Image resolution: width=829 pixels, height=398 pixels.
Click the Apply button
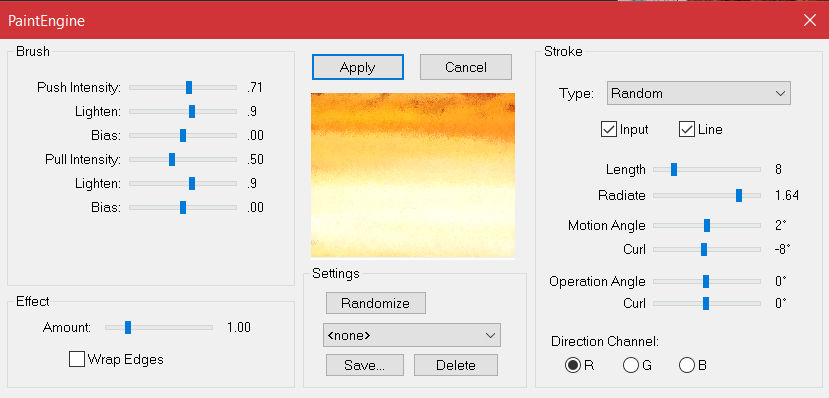click(358, 67)
